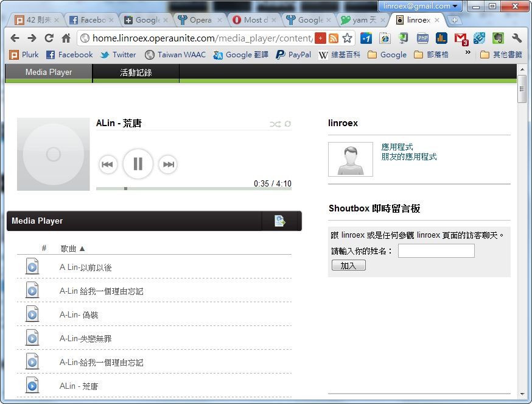Toggle shuffle in the media player
This screenshot has width=532, height=404.
pos(275,124)
